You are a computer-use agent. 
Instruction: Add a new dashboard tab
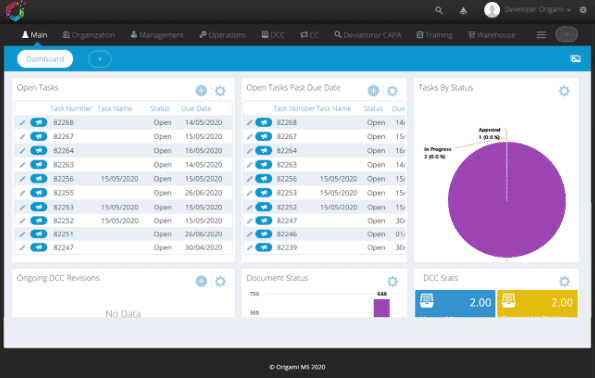click(x=100, y=59)
